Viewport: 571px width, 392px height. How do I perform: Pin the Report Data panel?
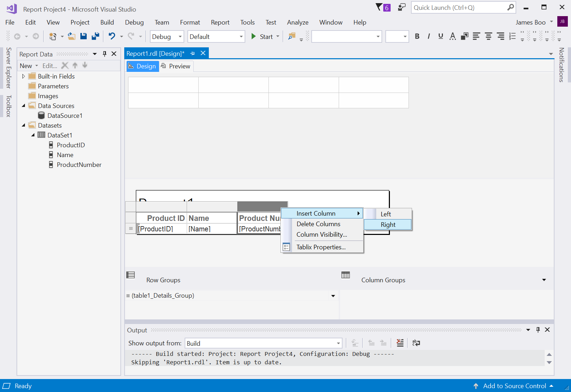105,54
